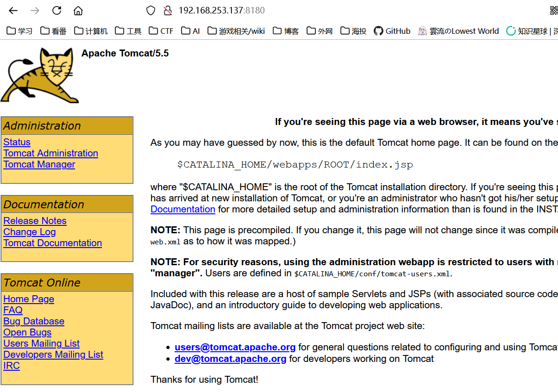558x392 pixels.
Task: View the Change Log link
Action: pyautogui.click(x=29, y=232)
